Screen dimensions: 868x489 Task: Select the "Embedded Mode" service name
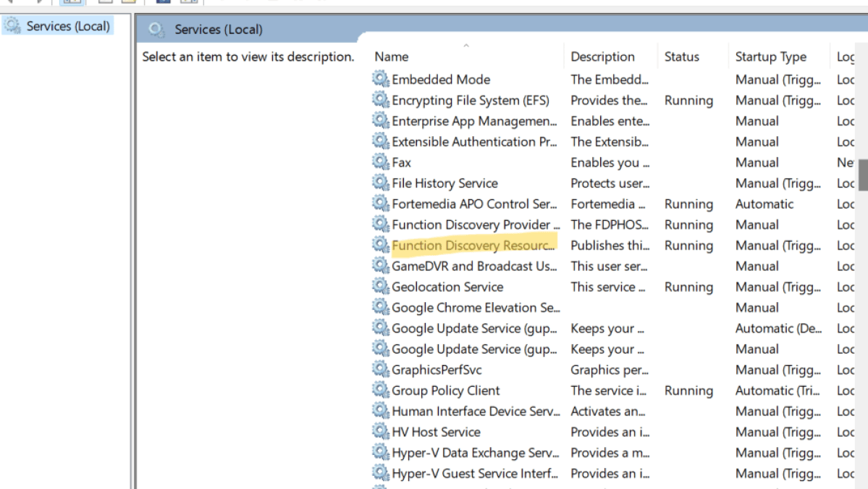click(x=441, y=79)
